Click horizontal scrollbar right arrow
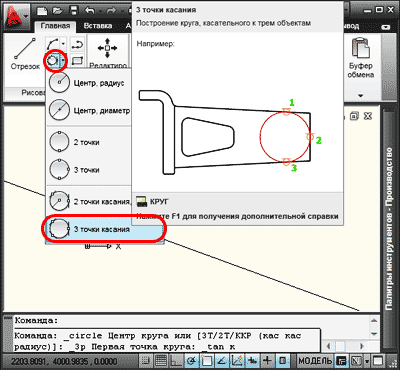Viewport: 400px width, 370px height. (362, 346)
